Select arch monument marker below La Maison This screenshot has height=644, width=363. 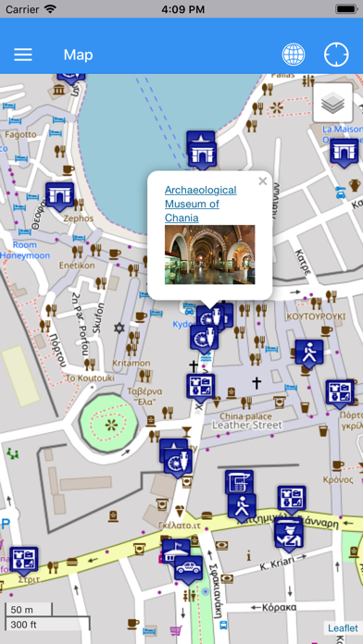344,153
